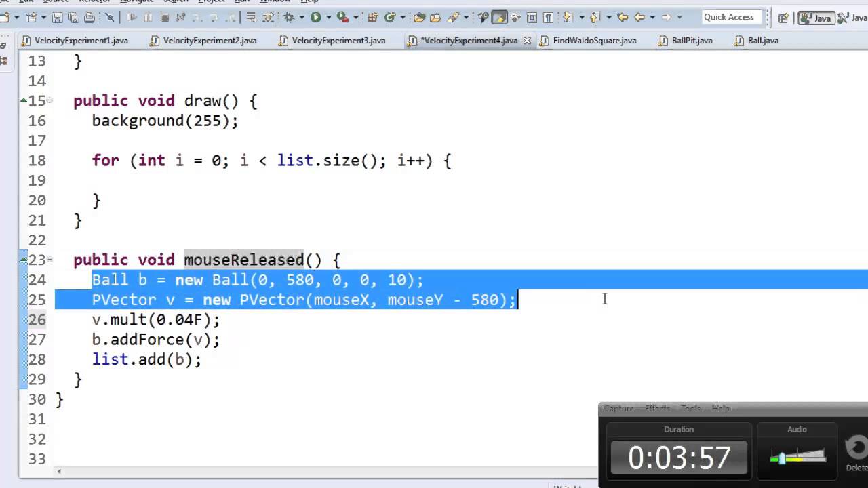Open the Back navigation history dropdown

click(x=652, y=17)
